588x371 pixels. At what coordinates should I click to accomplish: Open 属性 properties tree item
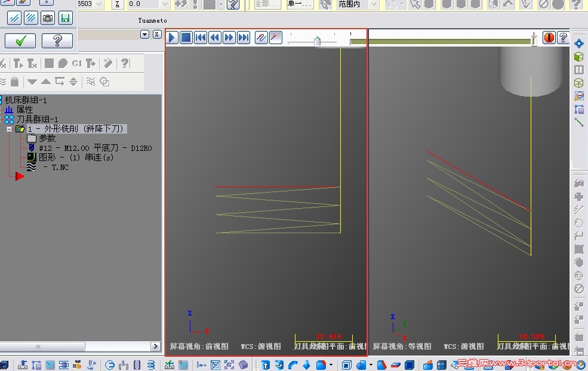[24, 110]
